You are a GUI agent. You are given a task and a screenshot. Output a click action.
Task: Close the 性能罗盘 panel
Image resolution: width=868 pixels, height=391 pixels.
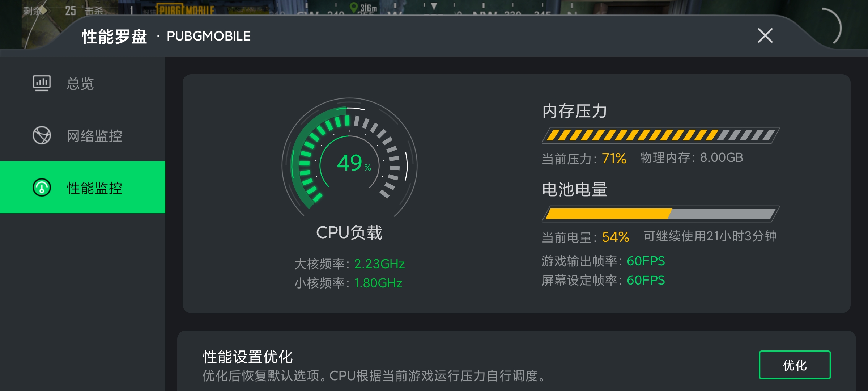pyautogui.click(x=765, y=35)
